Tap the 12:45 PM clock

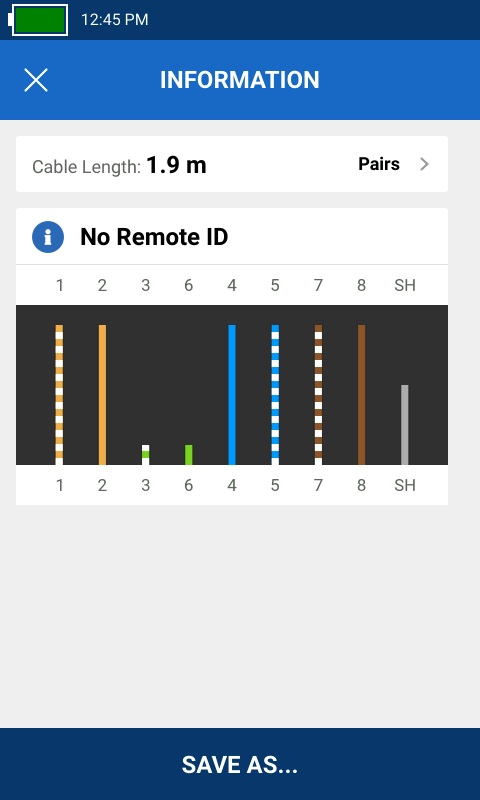[x=115, y=20]
